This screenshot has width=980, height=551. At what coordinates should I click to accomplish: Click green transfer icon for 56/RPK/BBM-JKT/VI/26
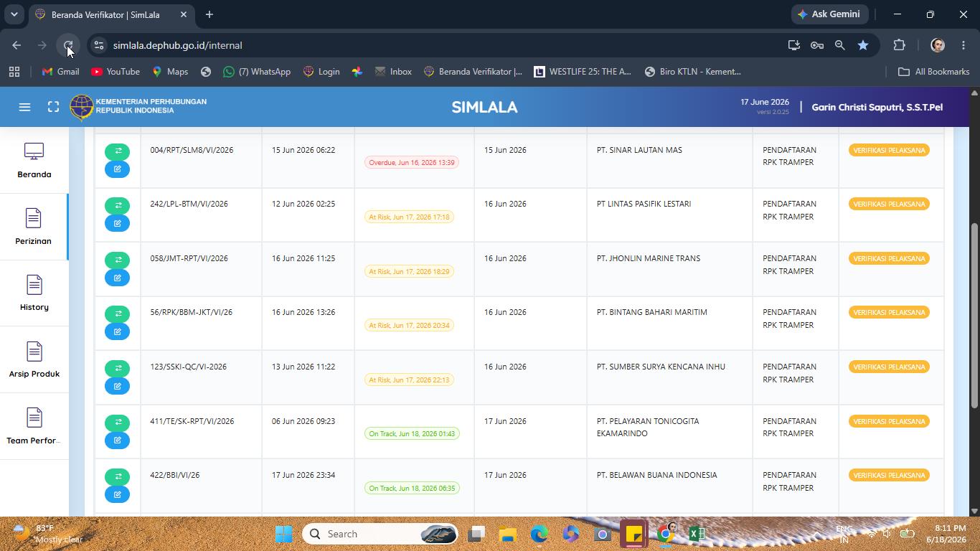pos(118,314)
